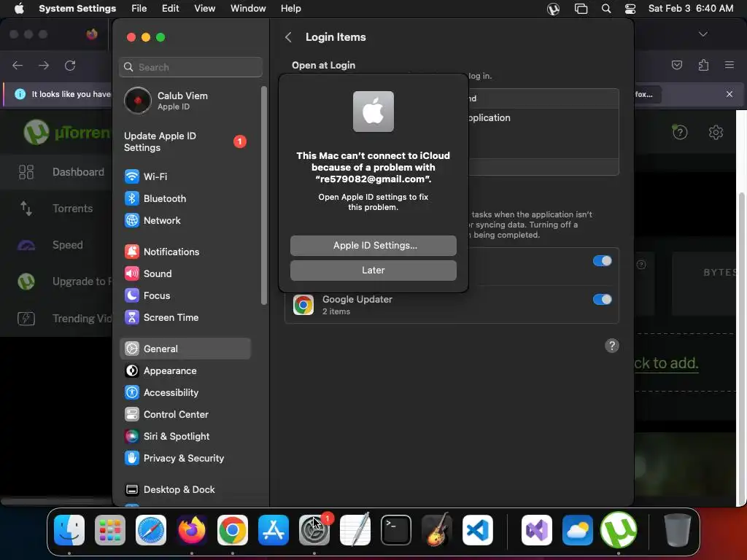Click Apple ID Settings... button
747x560 pixels.
373,246
